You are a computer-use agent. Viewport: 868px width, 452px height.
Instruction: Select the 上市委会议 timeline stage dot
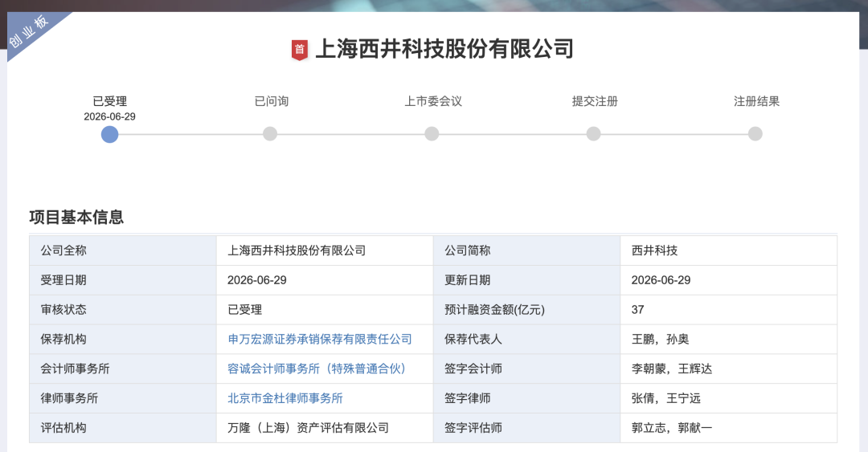coord(432,134)
